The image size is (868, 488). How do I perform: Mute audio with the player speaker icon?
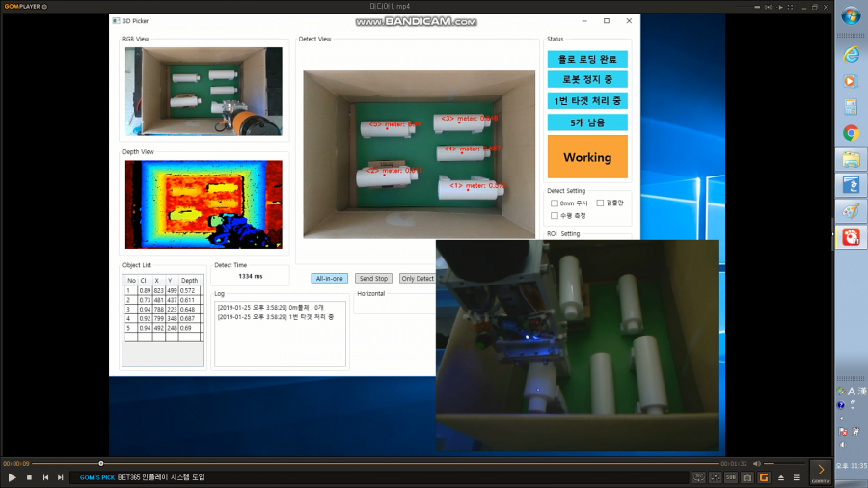click(757, 464)
